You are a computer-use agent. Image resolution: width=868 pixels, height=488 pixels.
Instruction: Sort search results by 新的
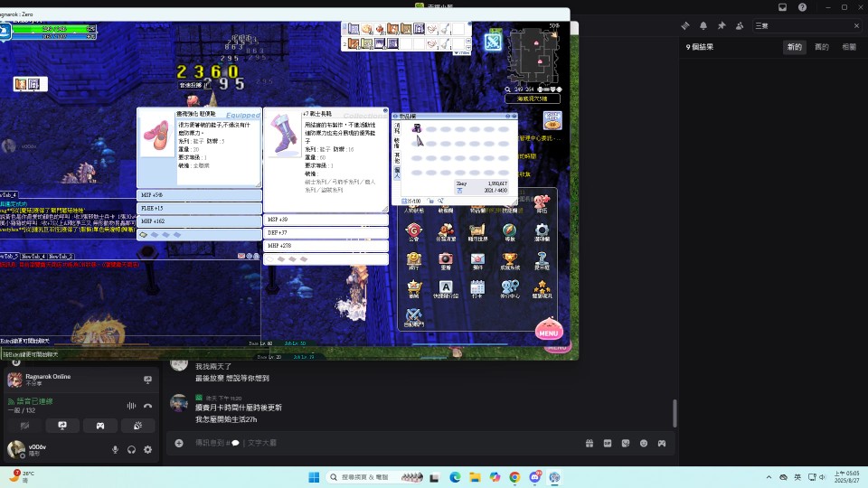795,47
